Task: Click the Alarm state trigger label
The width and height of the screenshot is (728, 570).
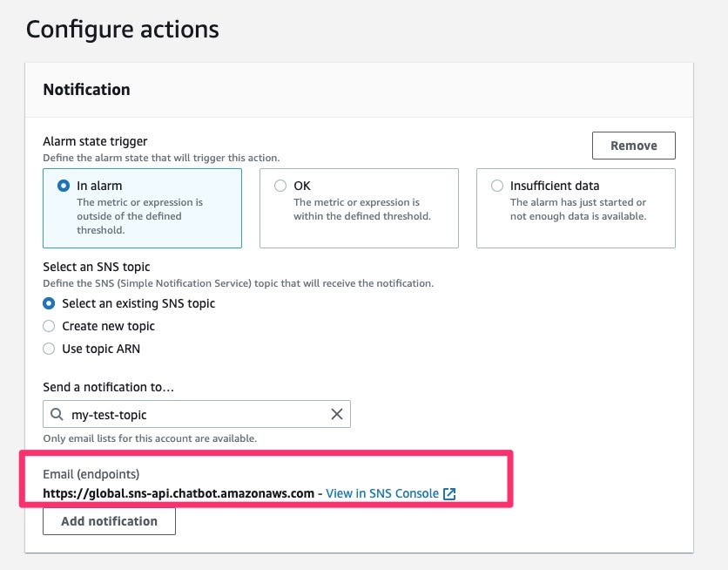Action: coord(95,141)
